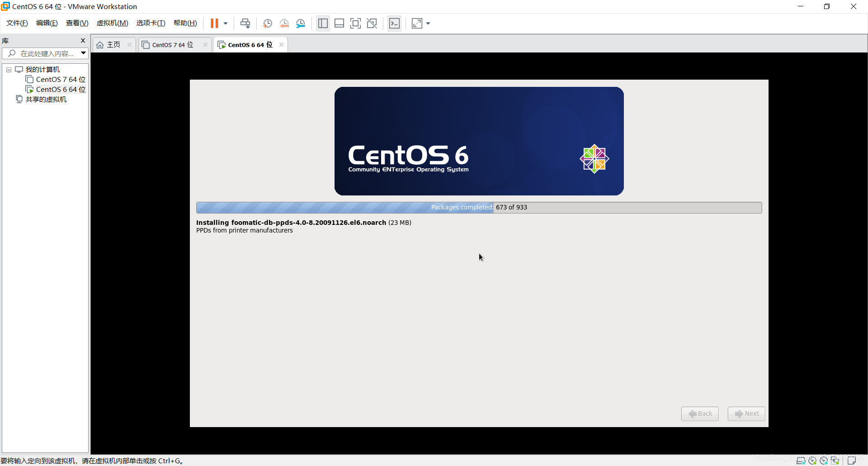
Task: Minimize the VMware Workstation window
Action: pos(801,6)
